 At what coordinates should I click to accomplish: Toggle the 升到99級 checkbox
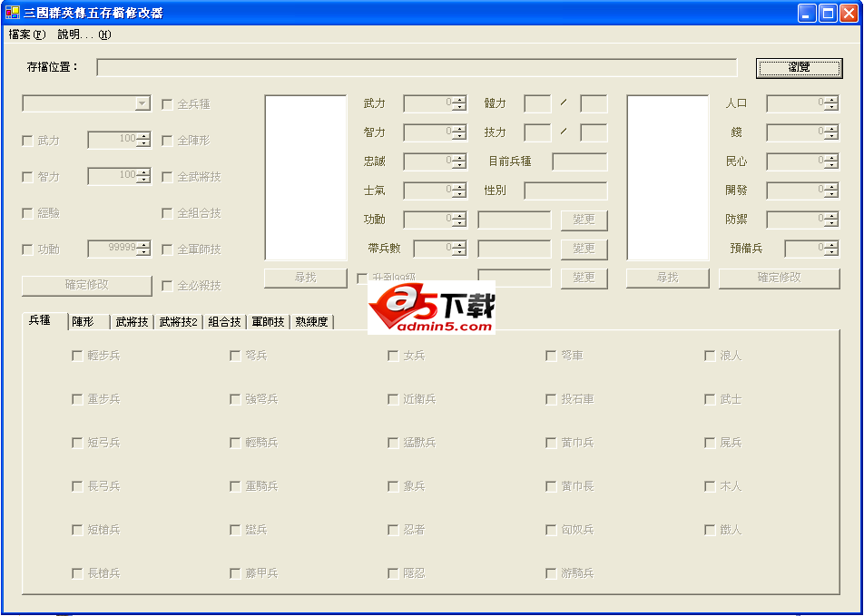tap(362, 279)
